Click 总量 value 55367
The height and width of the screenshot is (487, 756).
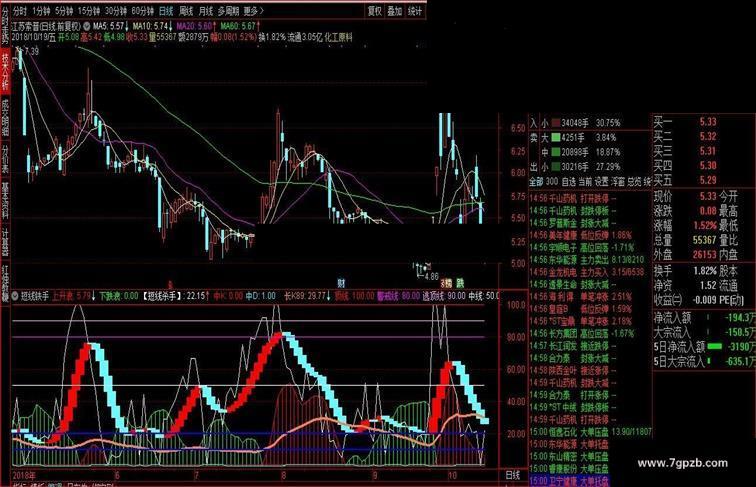pyautogui.click(x=704, y=240)
